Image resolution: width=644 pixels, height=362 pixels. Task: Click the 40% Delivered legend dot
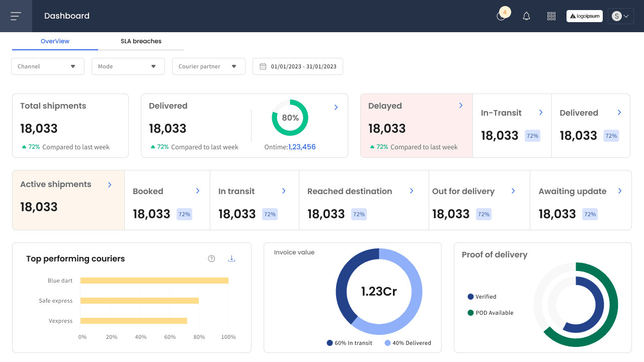click(387, 343)
